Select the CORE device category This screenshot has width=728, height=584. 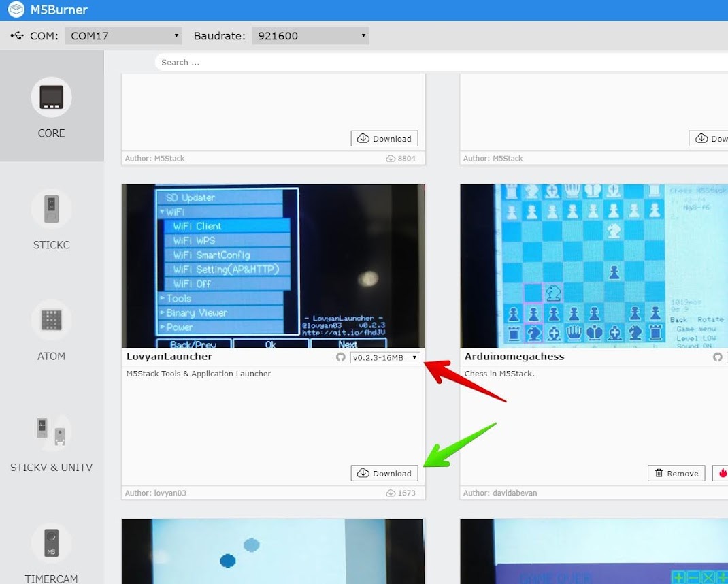click(52, 106)
